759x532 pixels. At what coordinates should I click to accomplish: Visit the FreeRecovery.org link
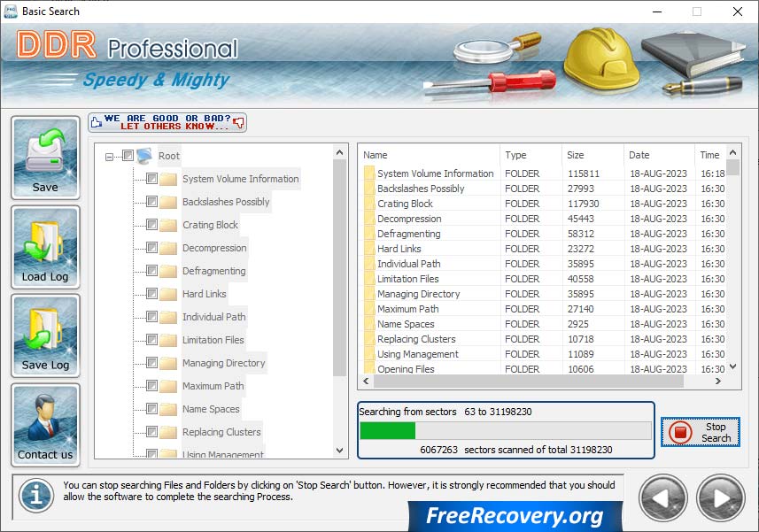pos(515,515)
